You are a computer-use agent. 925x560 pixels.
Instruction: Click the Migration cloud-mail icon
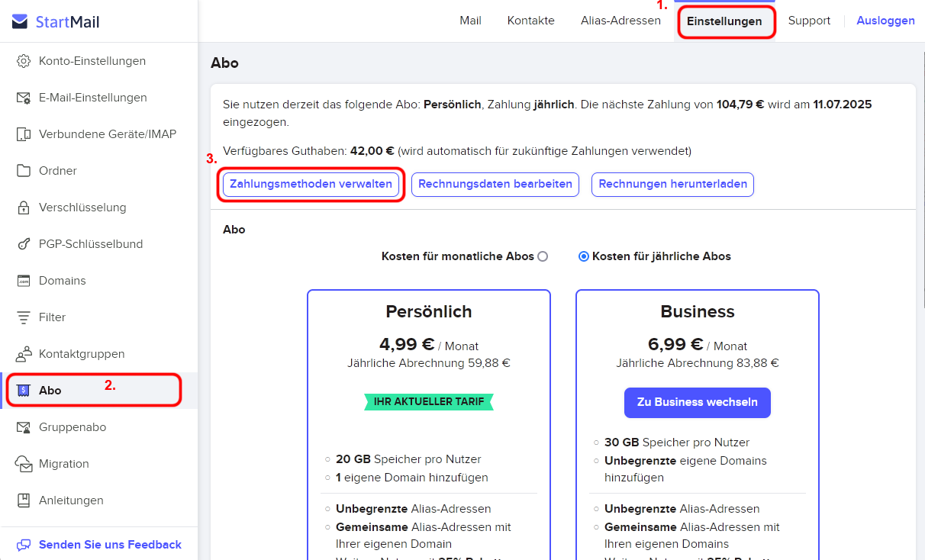(x=24, y=464)
